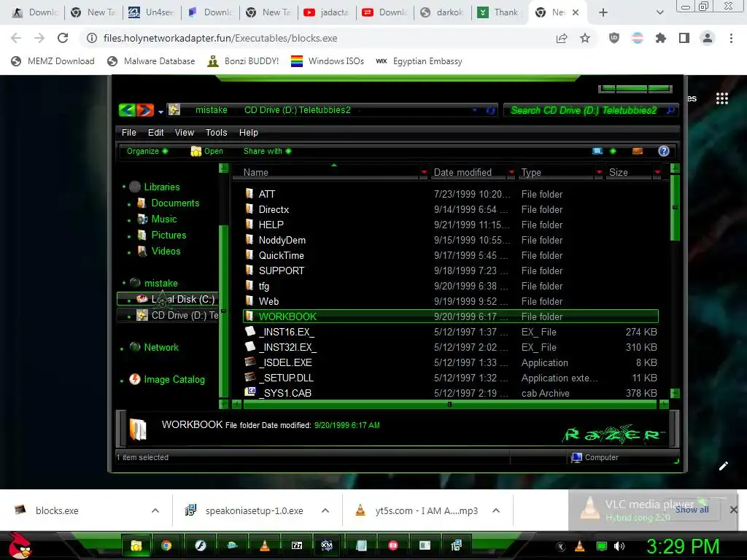Click the search magnifier icon in Explorer
747x560 pixels.
point(670,110)
